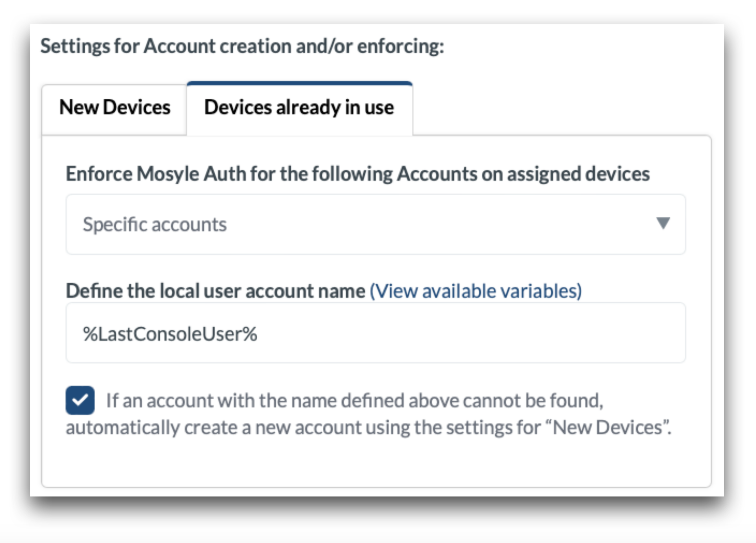756x543 pixels.
Task: Click the %LastConsoleUser% text in account name field
Action: click(x=170, y=334)
